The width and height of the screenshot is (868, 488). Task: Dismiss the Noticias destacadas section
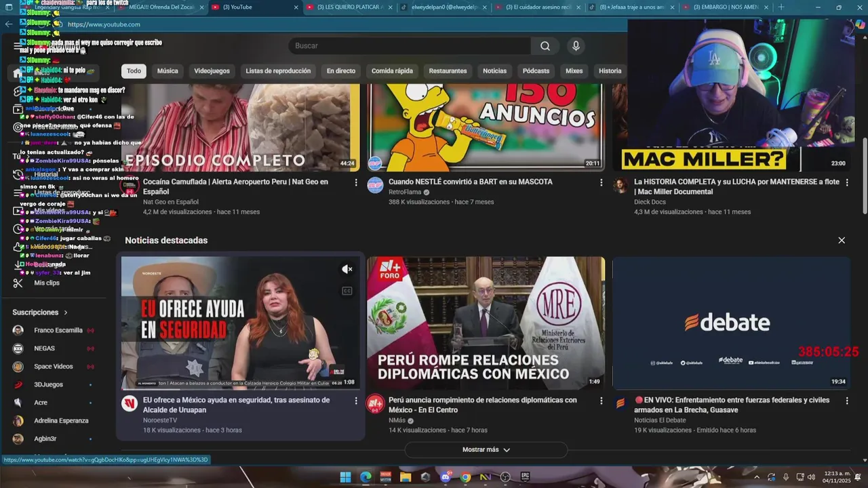point(842,241)
